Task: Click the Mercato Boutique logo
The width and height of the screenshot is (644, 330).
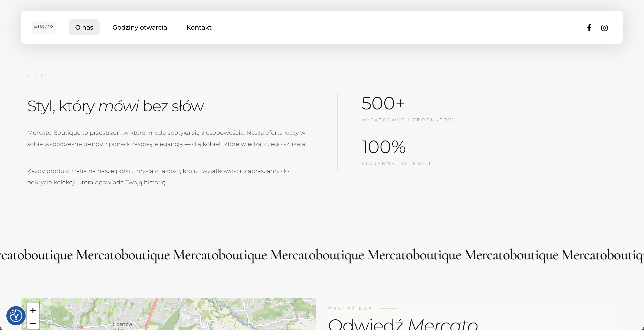Action: pyautogui.click(x=43, y=27)
